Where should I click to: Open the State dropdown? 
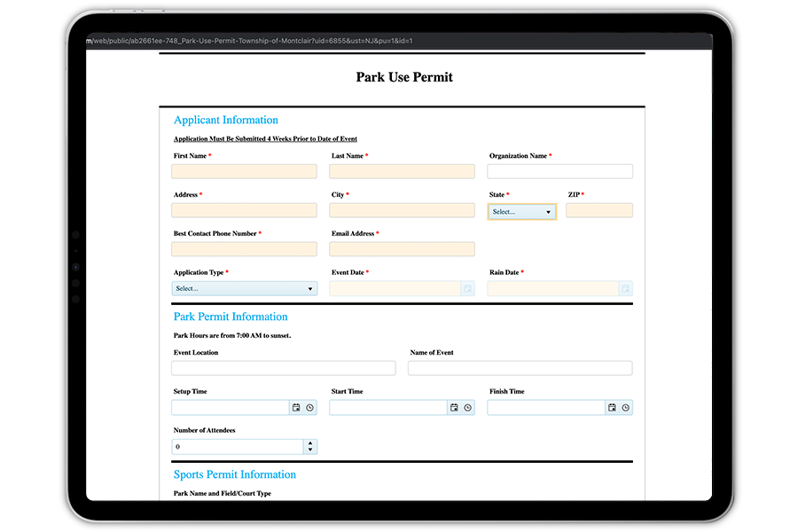(x=521, y=212)
